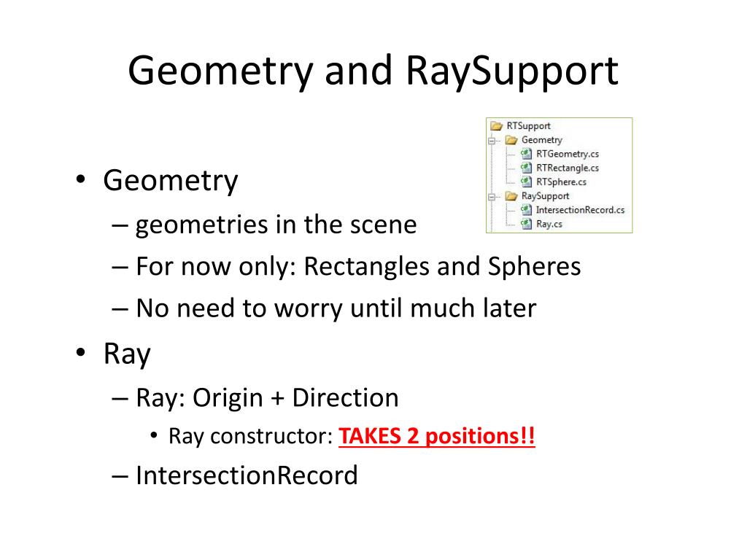Viewport: 747px width, 560px height.
Task: Select RTSupport in the tree
Action: click(528, 125)
